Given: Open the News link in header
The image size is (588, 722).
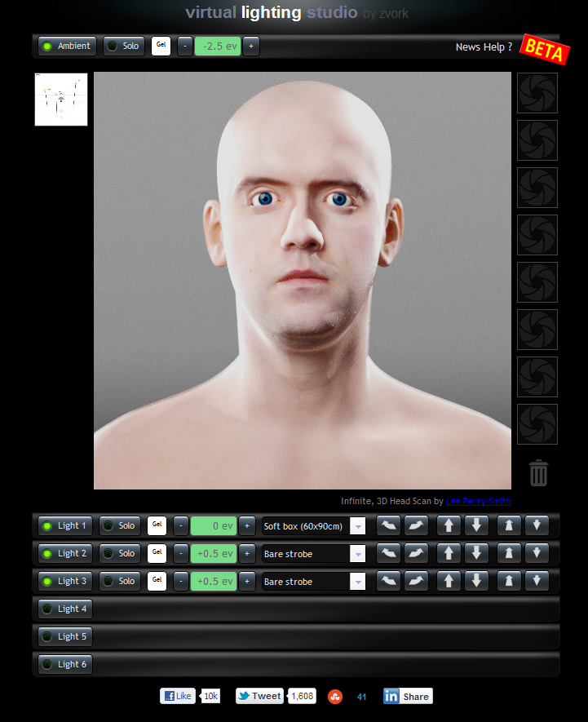Looking at the screenshot, I should click(467, 47).
